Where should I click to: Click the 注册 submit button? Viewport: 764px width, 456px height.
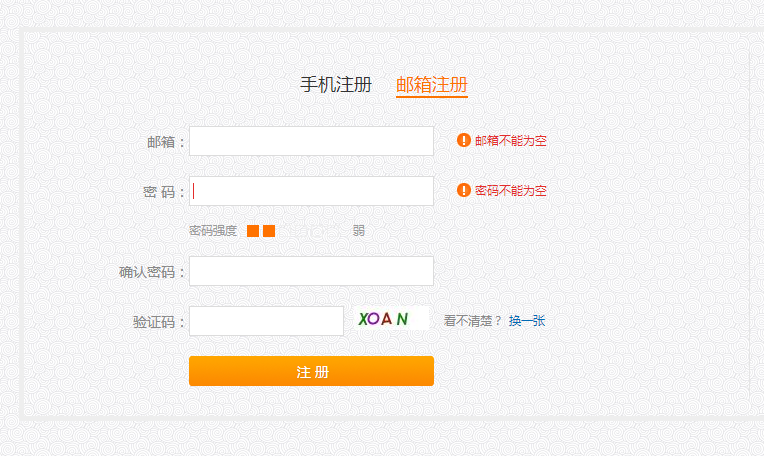click(x=311, y=371)
